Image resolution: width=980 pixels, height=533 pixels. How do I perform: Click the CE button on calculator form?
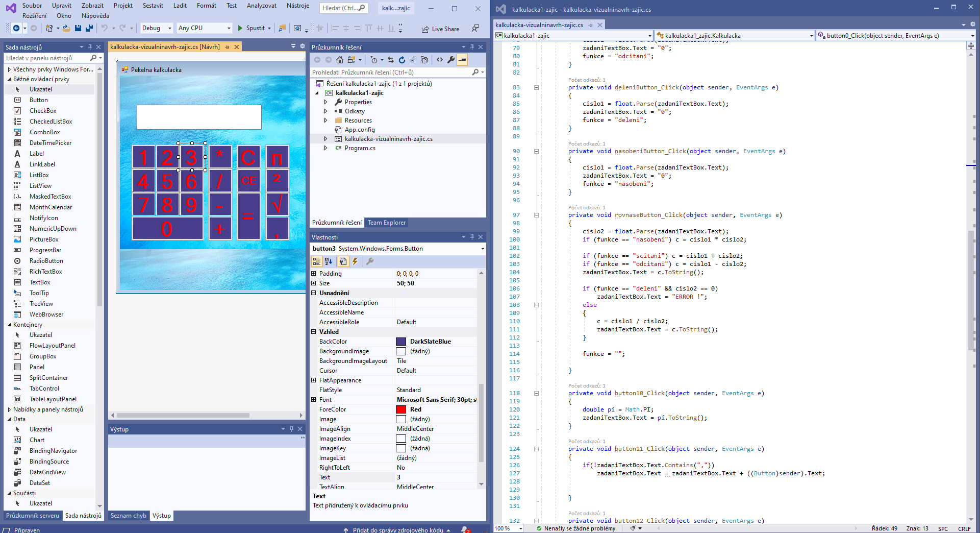click(x=248, y=181)
